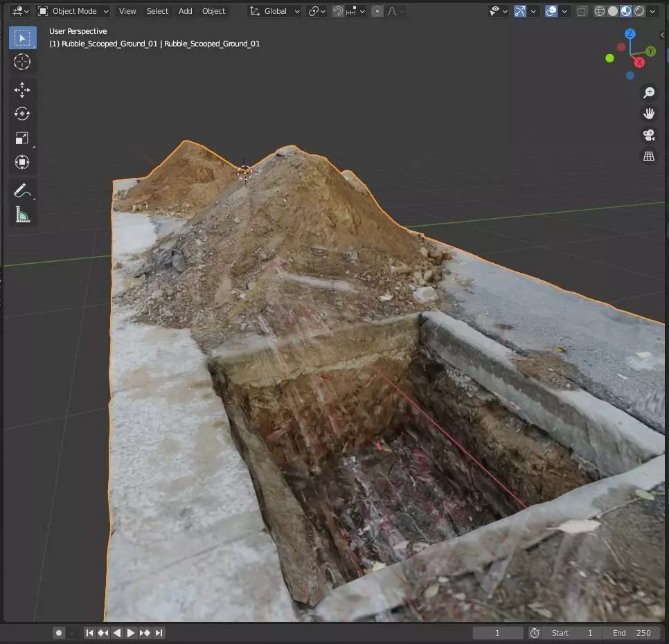669x644 pixels.
Task: Click the current frame field showing 1
Action: click(x=497, y=633)
